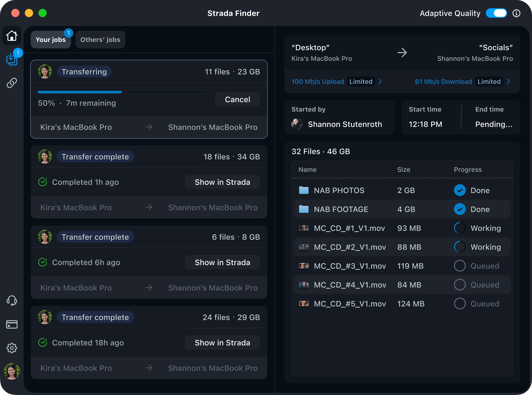Click the green check next to Completed 6h ago
This screenshot has height=395, width=532.
pos(43,262)
